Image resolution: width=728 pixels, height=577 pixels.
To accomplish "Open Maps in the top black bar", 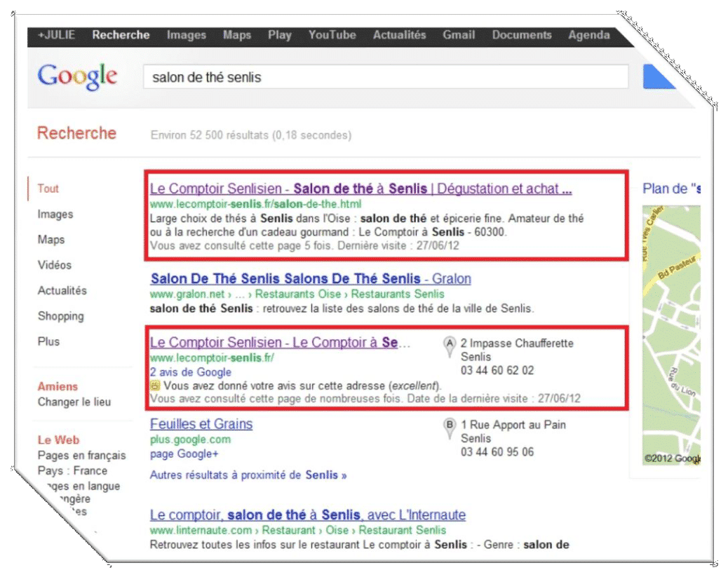I will click(237, 35).
